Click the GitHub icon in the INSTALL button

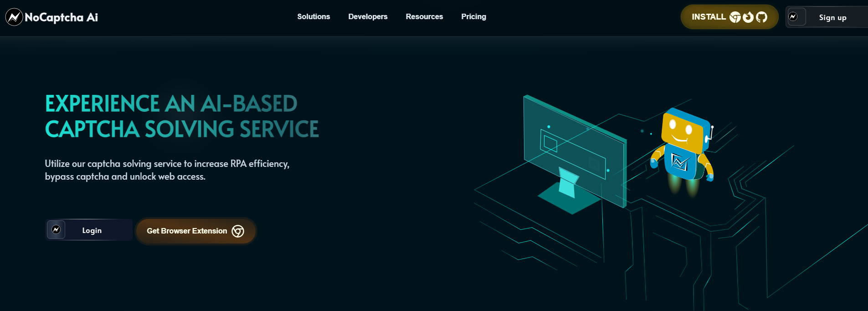(x=761, y=17)
